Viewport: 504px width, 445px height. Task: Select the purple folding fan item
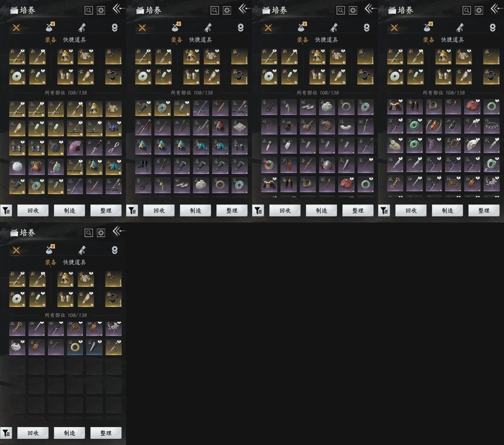[75, 147]
